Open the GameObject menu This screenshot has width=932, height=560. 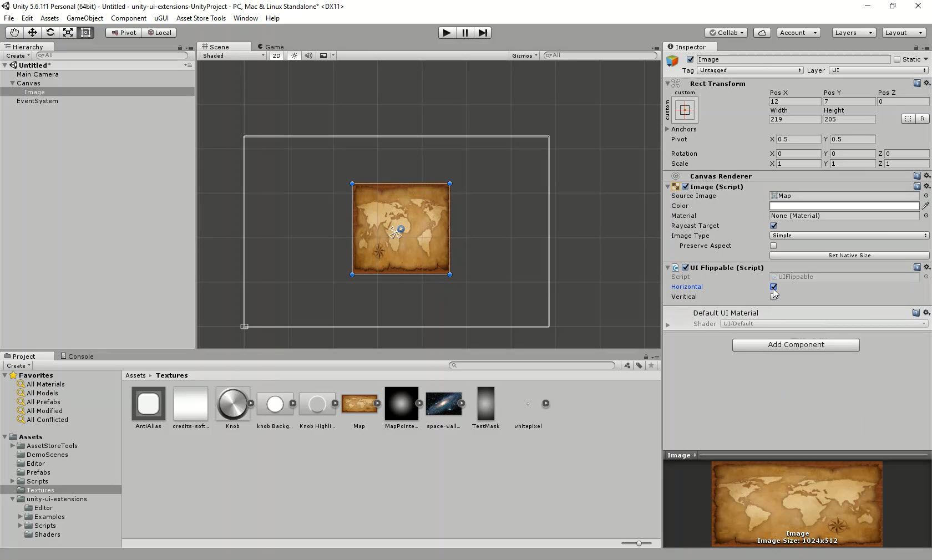(85, 18)
